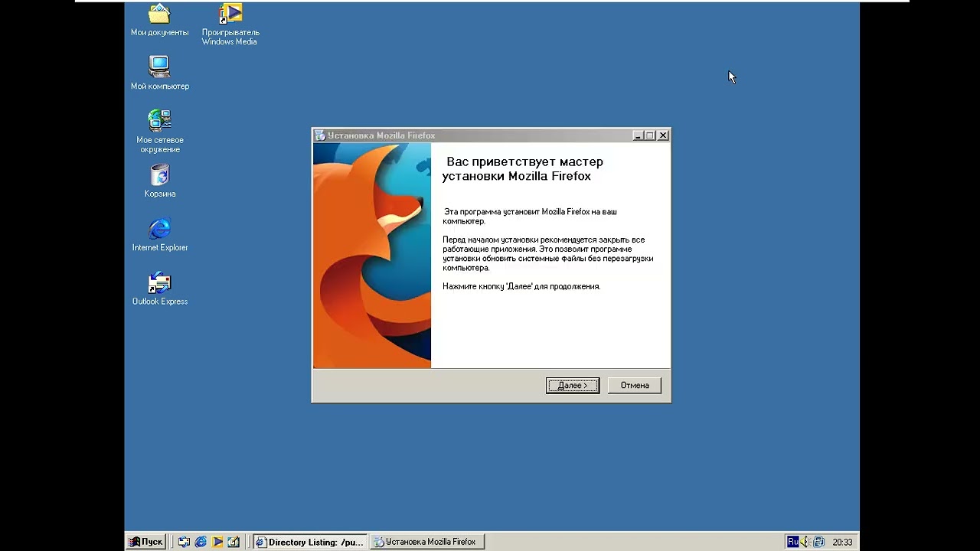Launch Internet Explorer from quick launch bar
980x551 pixels.
(x=201, y=542)
